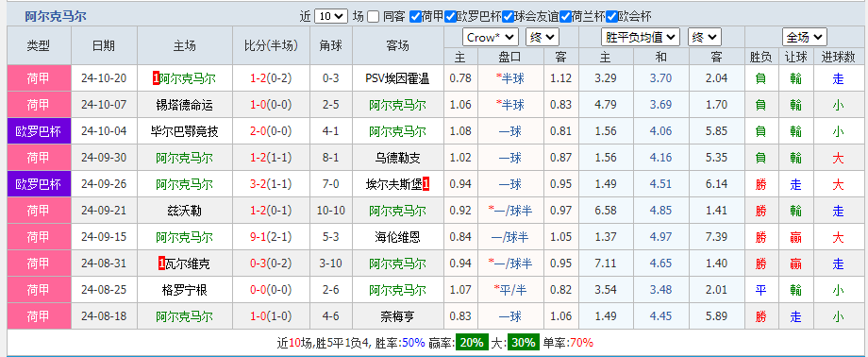This screenshot has height=357, width=868.
Task: Open PSV埃因霍温 team link
Action: coord(397,78)
